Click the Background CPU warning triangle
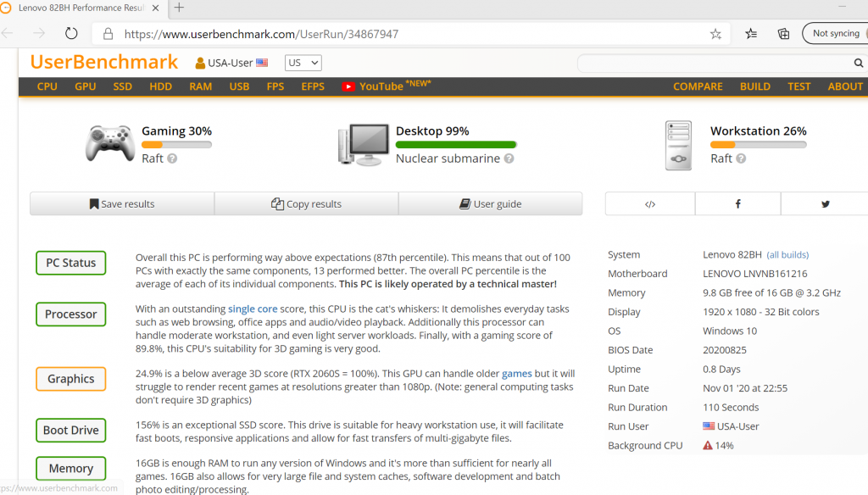 (x=708, y=445)
